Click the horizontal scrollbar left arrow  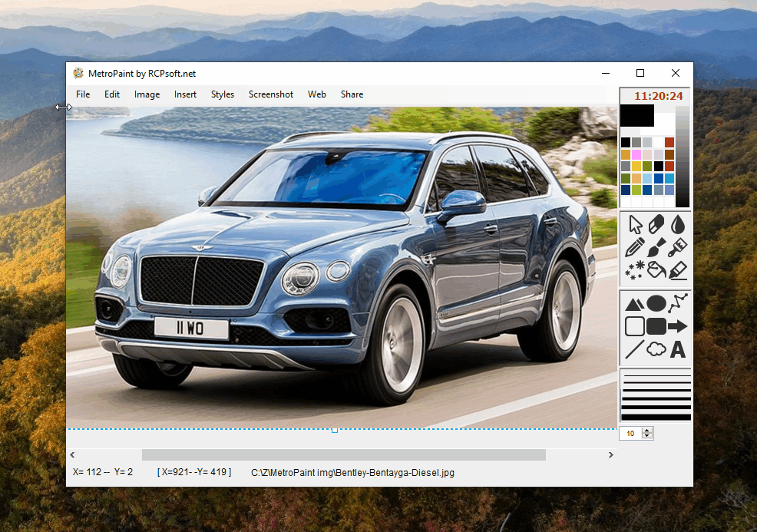(x=73, y=454)
